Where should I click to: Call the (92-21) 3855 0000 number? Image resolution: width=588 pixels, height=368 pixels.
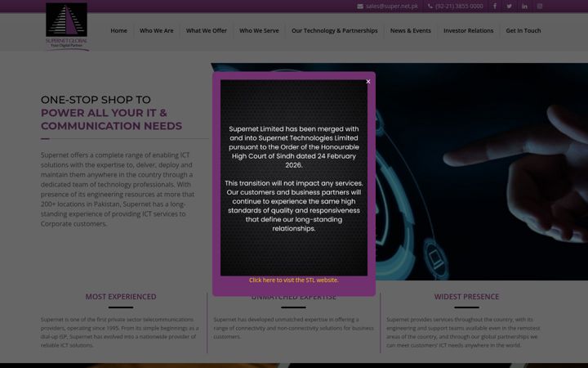coord(459,7)
